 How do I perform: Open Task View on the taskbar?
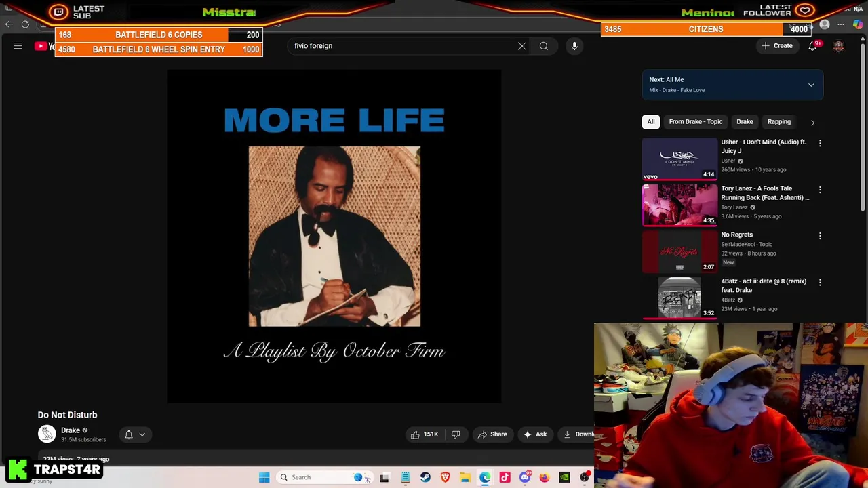(384, 477)
